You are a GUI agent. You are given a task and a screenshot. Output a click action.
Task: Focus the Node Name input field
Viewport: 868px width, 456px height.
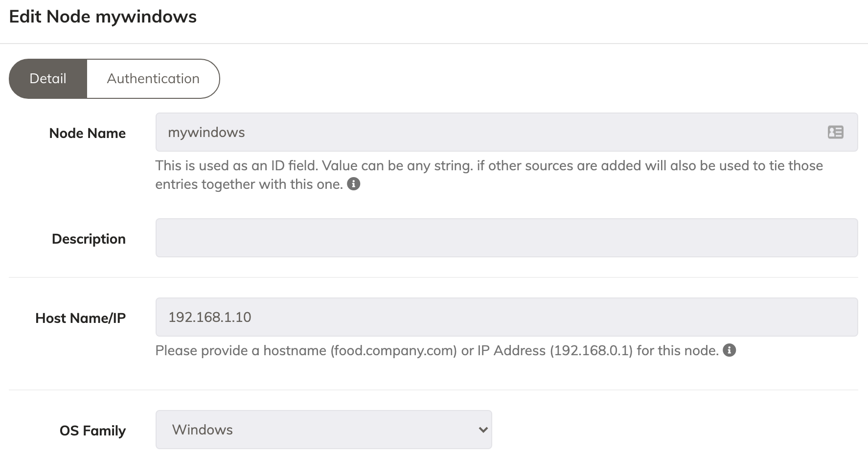506,132
